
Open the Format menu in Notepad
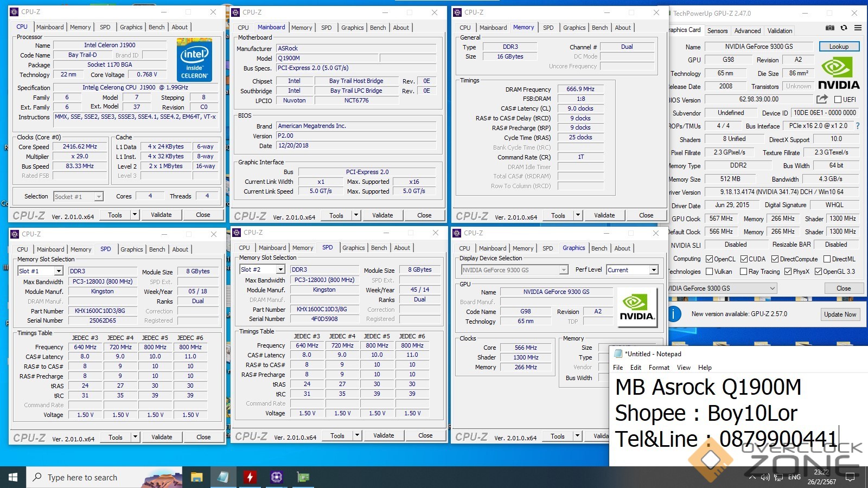(659, 368)
